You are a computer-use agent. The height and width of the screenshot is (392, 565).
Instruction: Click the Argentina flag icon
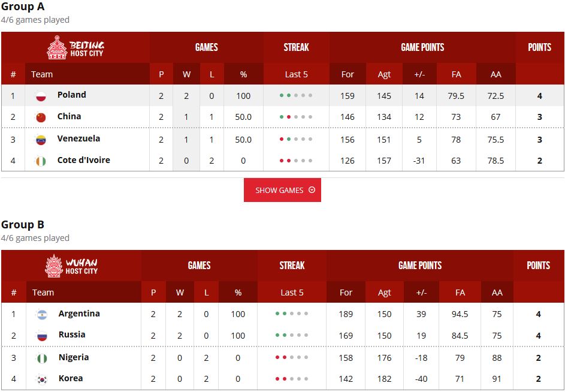(42, 315)
